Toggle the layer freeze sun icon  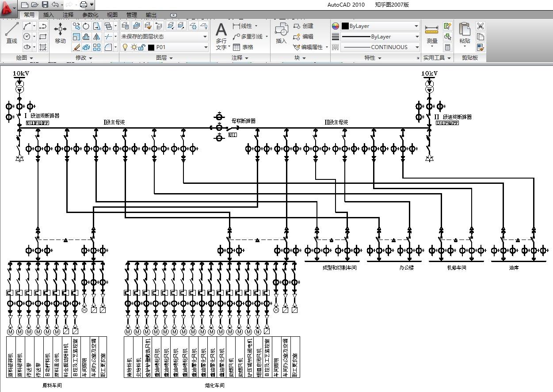point(133,47)
